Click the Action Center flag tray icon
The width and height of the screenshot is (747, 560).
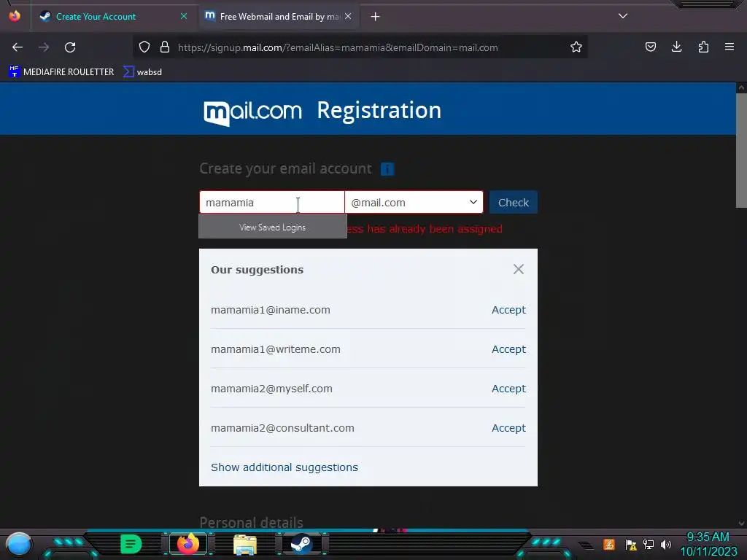pyautogui.click(x=631, y=544)
